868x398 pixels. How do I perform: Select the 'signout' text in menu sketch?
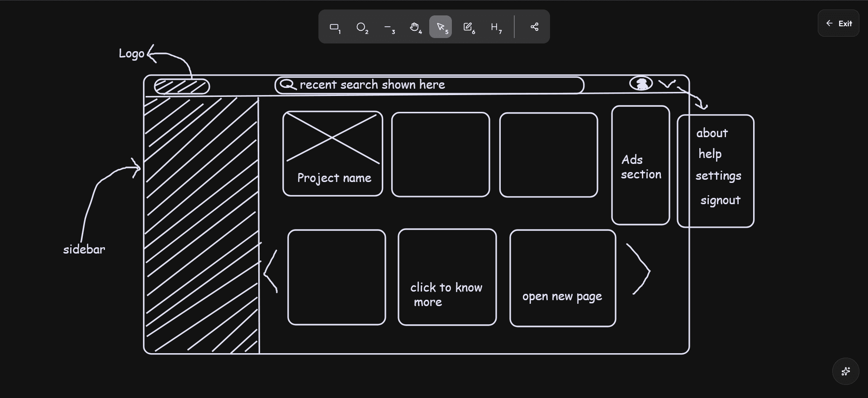pos(720,200)
